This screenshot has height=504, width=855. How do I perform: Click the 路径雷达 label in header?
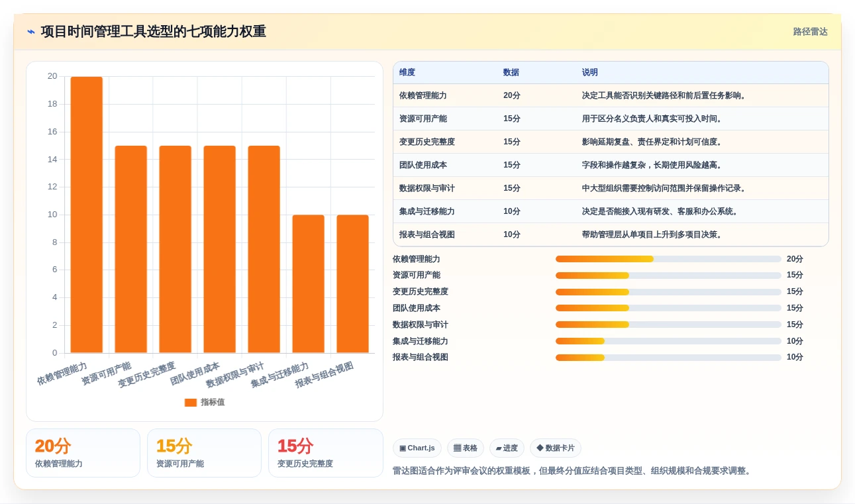point(810,32)
